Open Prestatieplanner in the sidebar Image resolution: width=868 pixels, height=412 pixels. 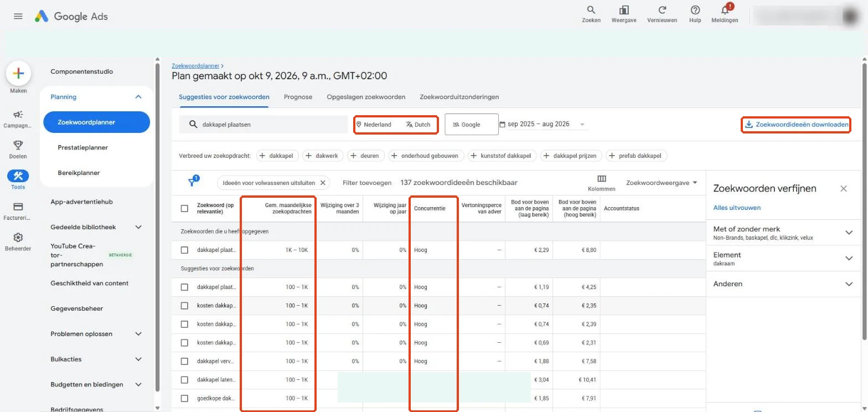tap(83, 148)
